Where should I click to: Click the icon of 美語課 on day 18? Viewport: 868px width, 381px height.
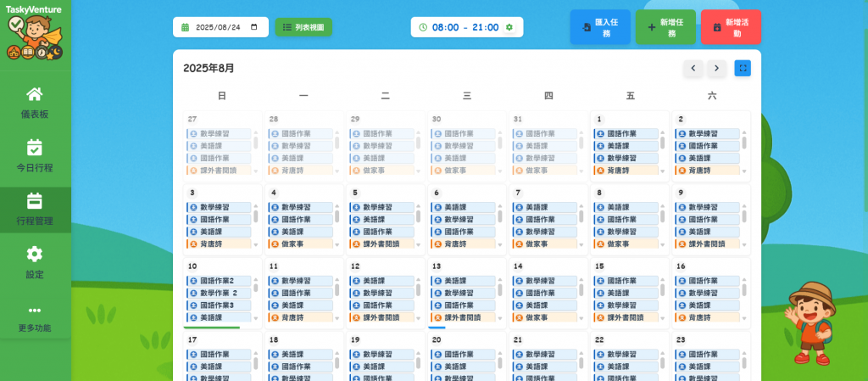(275, 354)
